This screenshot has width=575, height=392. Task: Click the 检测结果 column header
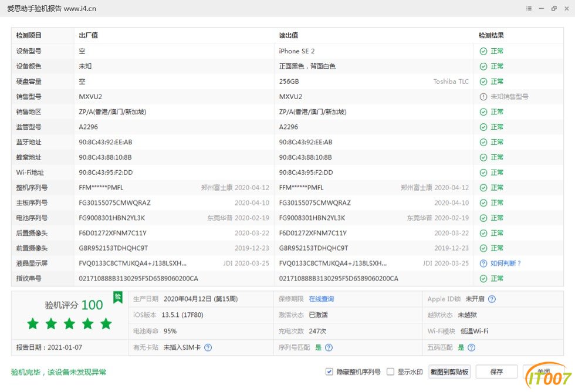pyautogui.click(x=491, y=35)
